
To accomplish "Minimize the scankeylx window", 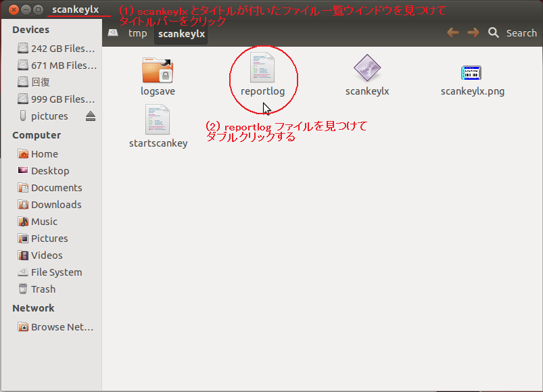I will pos(26,9).
